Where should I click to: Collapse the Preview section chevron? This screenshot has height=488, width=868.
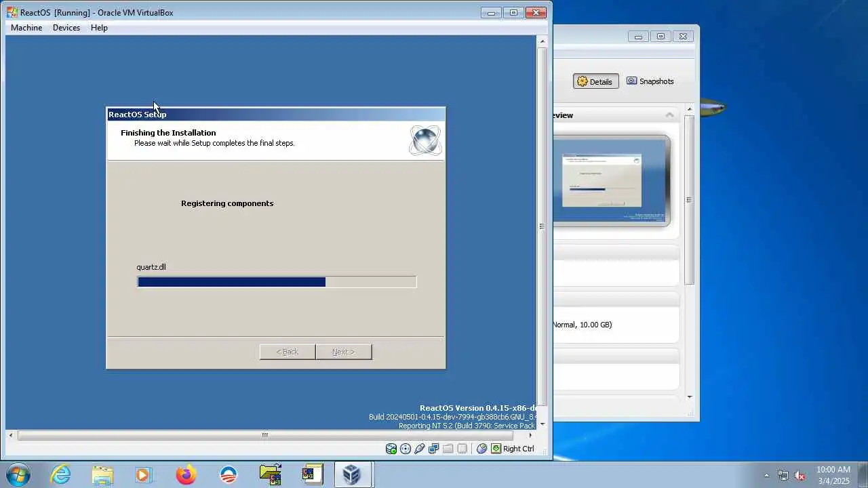click(x=669, y=115)
